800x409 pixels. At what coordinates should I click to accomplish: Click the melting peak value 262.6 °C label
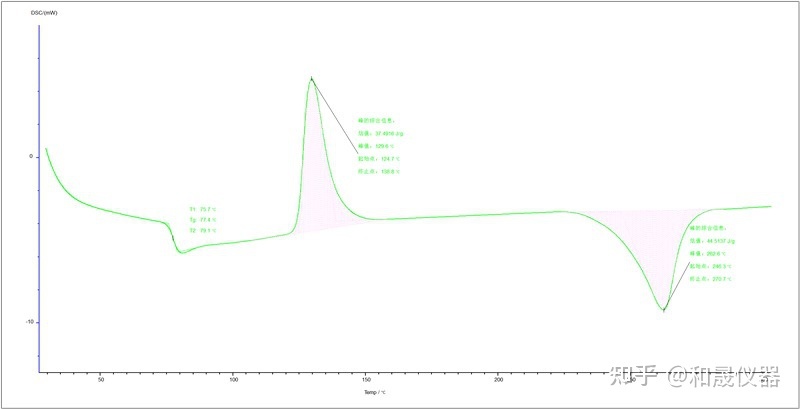tap(710, 254)
